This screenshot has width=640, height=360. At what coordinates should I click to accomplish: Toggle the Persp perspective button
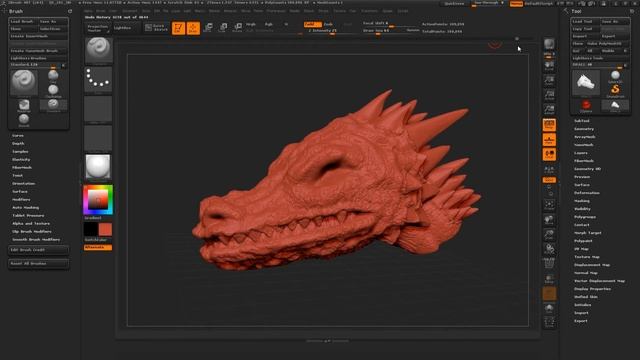coord(549,124)
